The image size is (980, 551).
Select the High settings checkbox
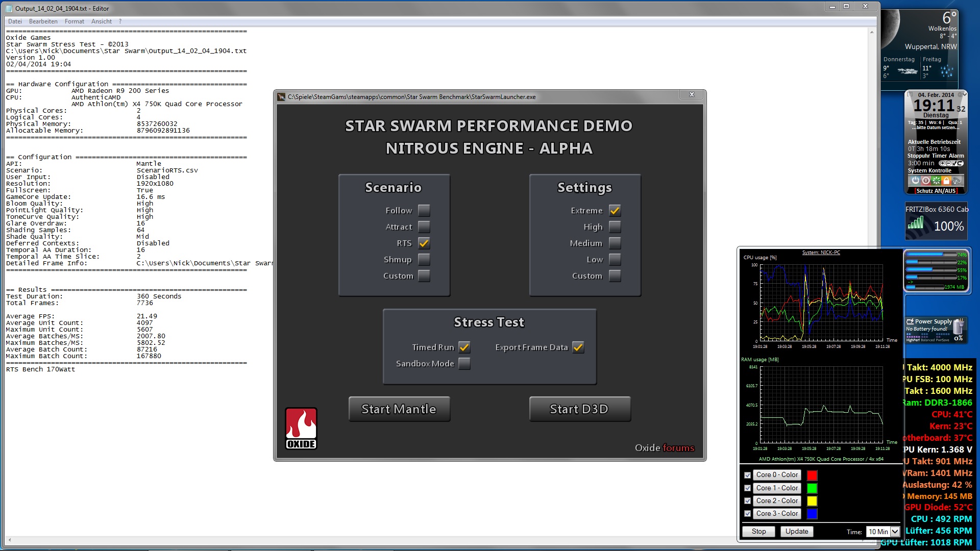coord(615,227)
